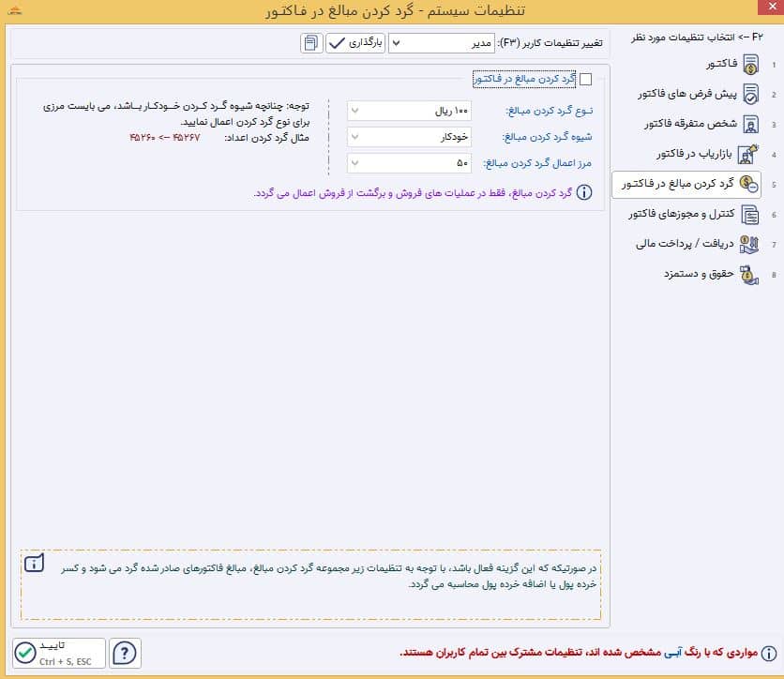784x679 pixels.
Task: Click the info icon in the dashed description box
Action: pyautogui.click(x=34, y=563)
